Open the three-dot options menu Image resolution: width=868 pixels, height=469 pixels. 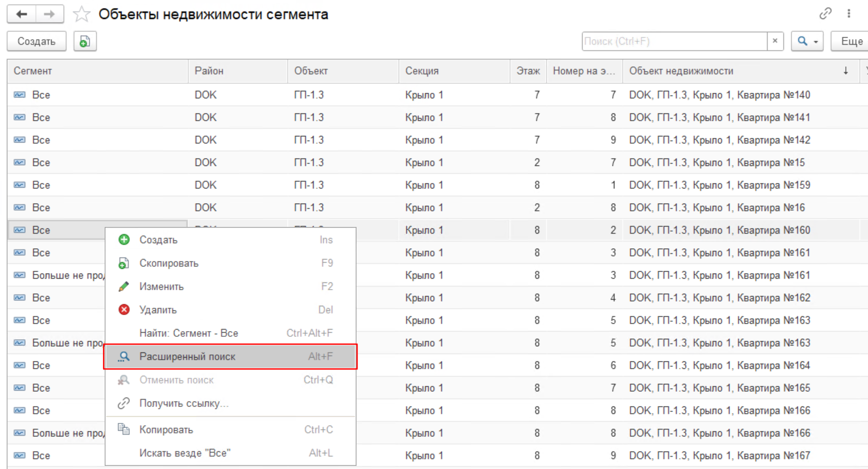click(849, 13)
